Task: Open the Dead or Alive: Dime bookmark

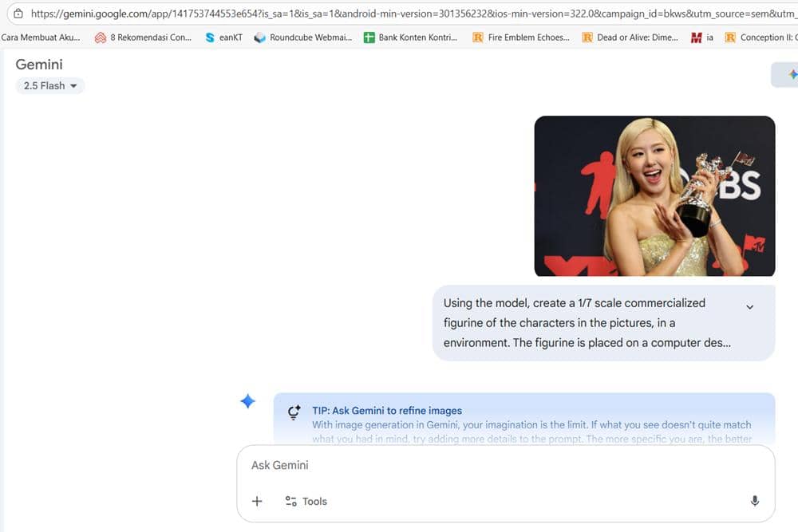Action: [x=630, y=37]
